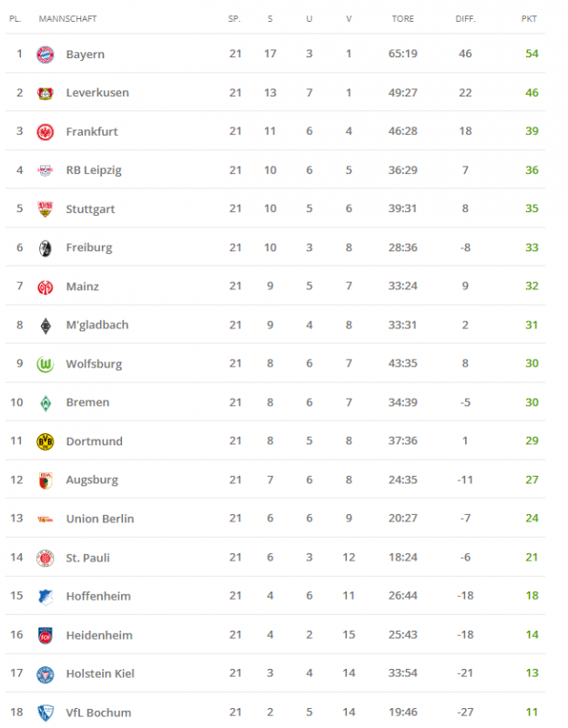Click the M'gladbach diamond crest
568x728 pixels.
(x=46, y=325)
